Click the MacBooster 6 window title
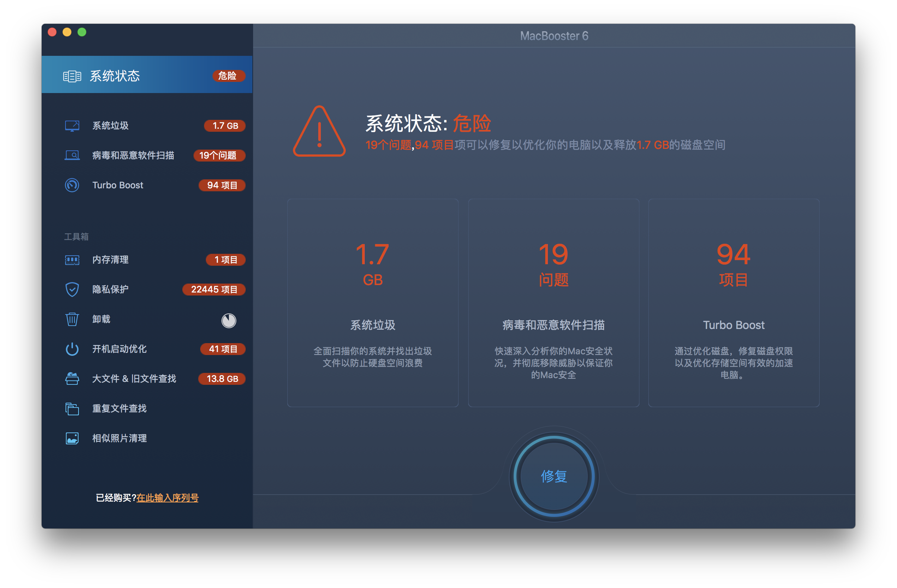Viewport: 897px width, 588px height. point(554,36)
